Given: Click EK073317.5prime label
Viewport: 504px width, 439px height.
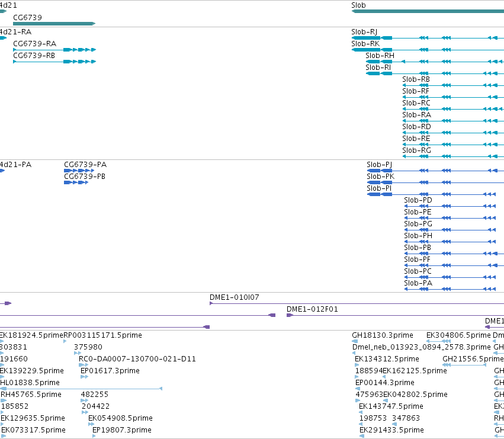Looking at the screenshot, I should click(33, 430).
